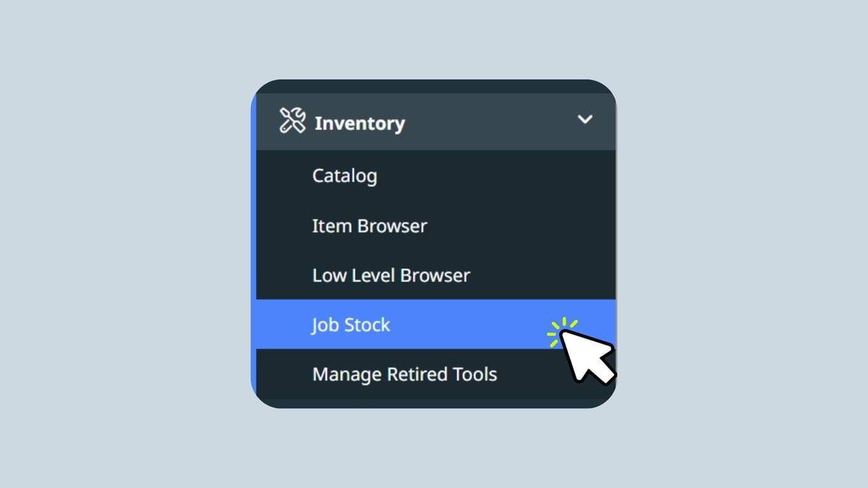Click the blank area right of Catalog
868x488 pixels.
click(492, 176)
